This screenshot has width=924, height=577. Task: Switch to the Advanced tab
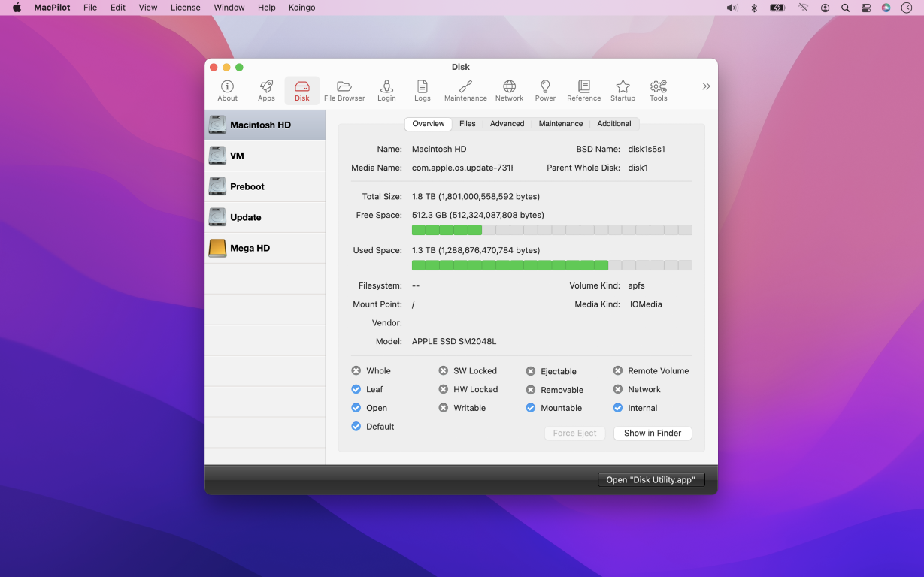507,124
